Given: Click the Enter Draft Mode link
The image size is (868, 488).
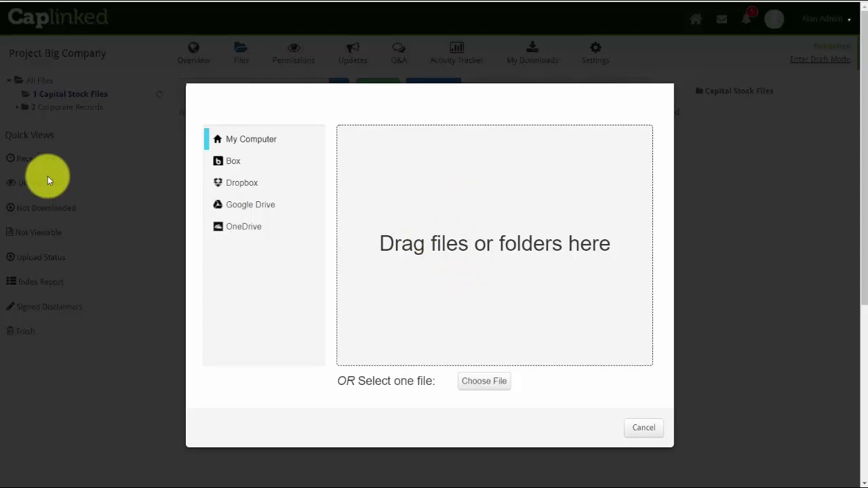Looking at the screenshot, I should (x=820, y=59).
